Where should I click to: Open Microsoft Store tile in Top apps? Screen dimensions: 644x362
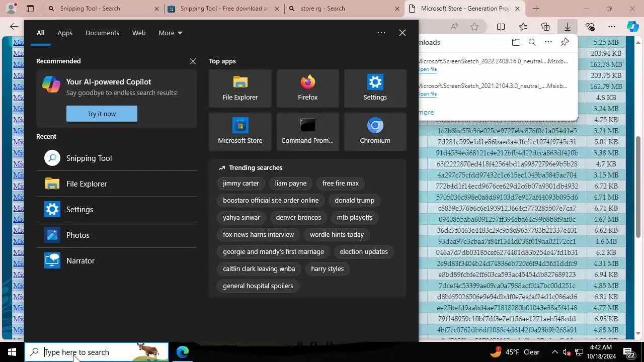pyautogui.click(x=240, y=132)
